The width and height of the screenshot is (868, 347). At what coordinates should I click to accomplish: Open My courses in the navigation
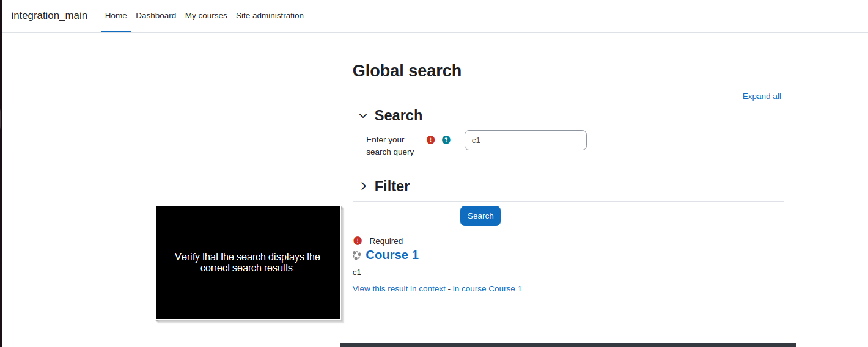[x=206, y=16]
